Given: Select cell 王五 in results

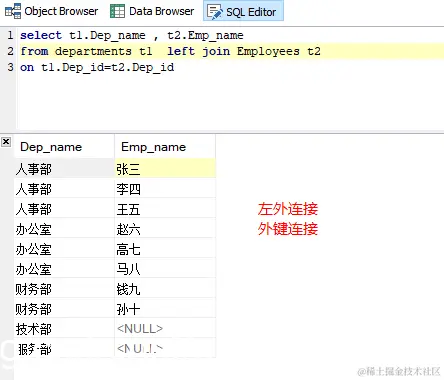Looking at the screenshot, I should pyautogui.click(x=165, y=208).
